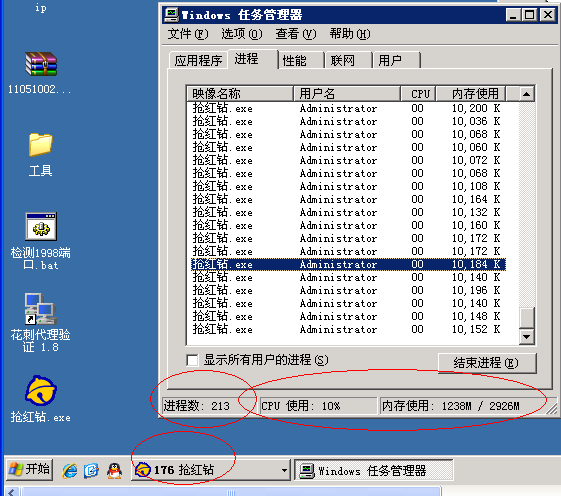Launch the QQ penguin quick launch icon
This screenshot has width=561, height=496.
(114, 470)
